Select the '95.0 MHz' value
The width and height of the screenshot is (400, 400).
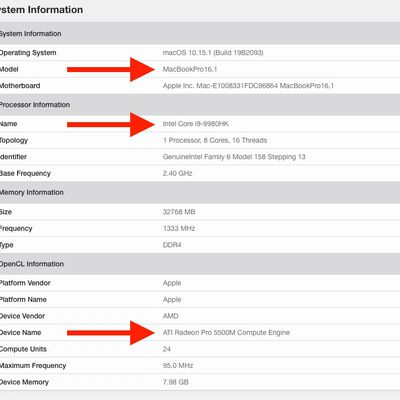coord(178,366)
